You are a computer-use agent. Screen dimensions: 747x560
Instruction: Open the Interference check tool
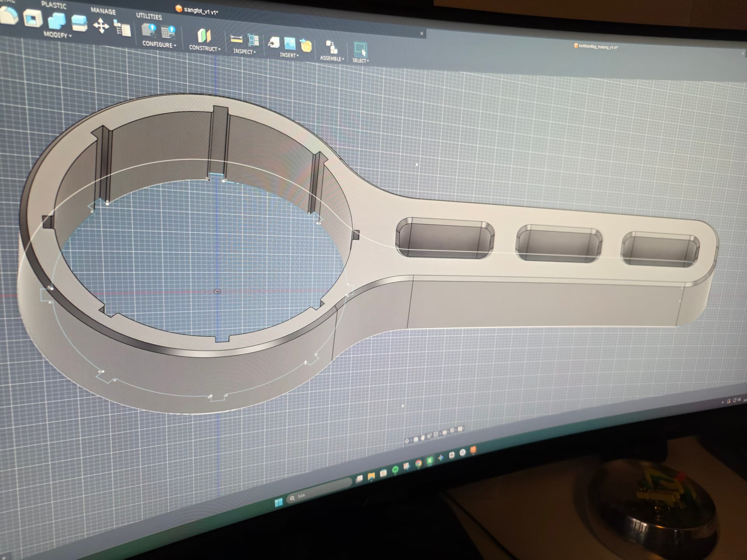(x=253, y=40)
